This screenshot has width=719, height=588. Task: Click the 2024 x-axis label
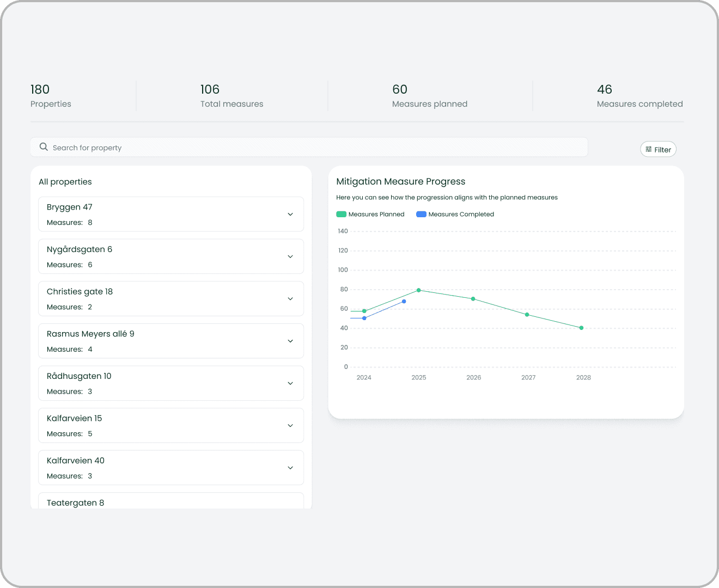(364, 377)
